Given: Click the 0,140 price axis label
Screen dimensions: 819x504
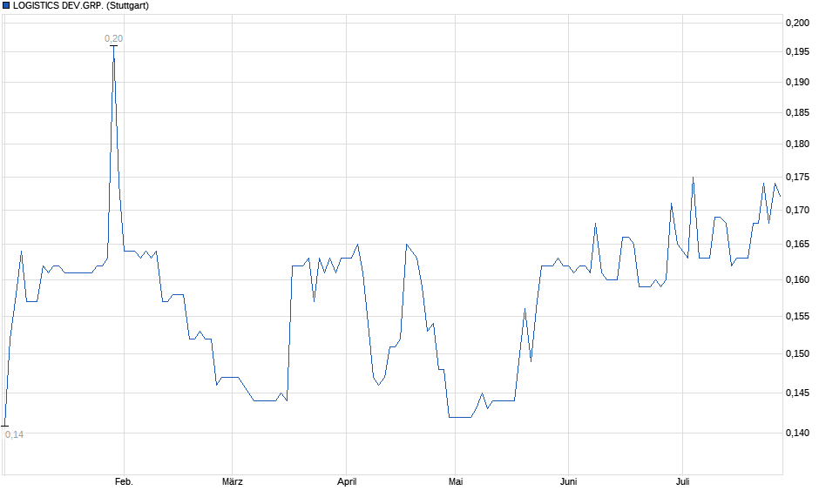Looking at the screenshot, I should tap(797, 433).
